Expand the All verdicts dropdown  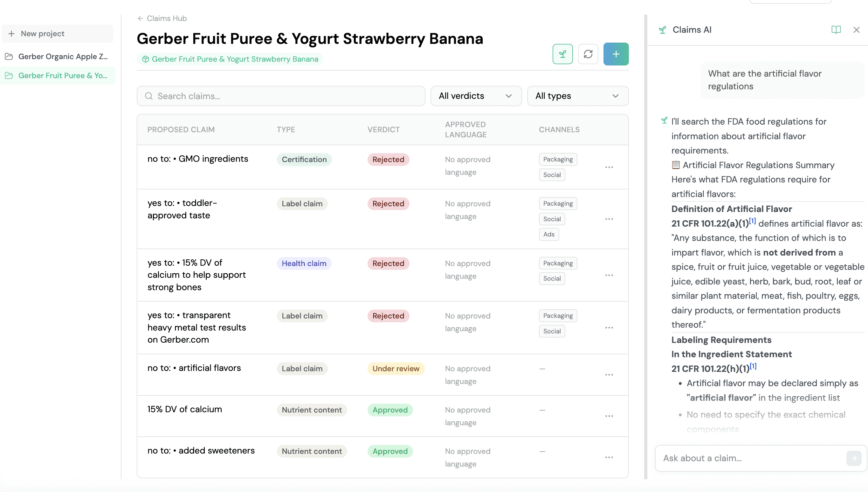[476, 96]
